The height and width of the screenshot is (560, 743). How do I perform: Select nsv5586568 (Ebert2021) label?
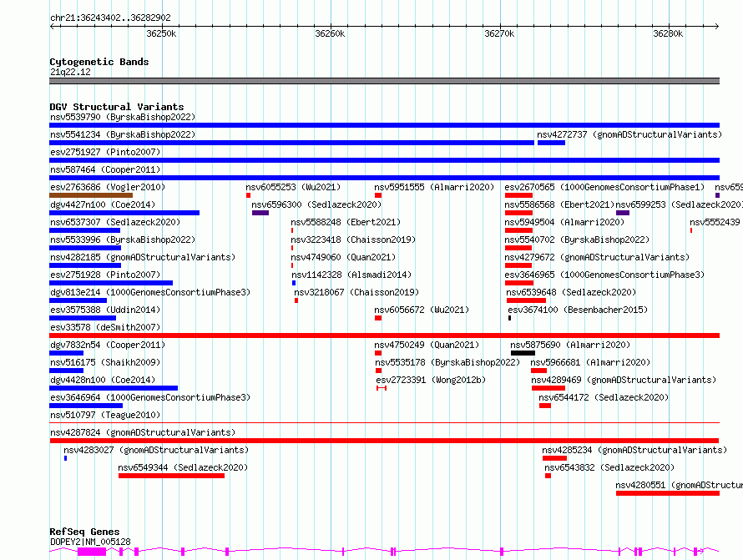point(559,204)
